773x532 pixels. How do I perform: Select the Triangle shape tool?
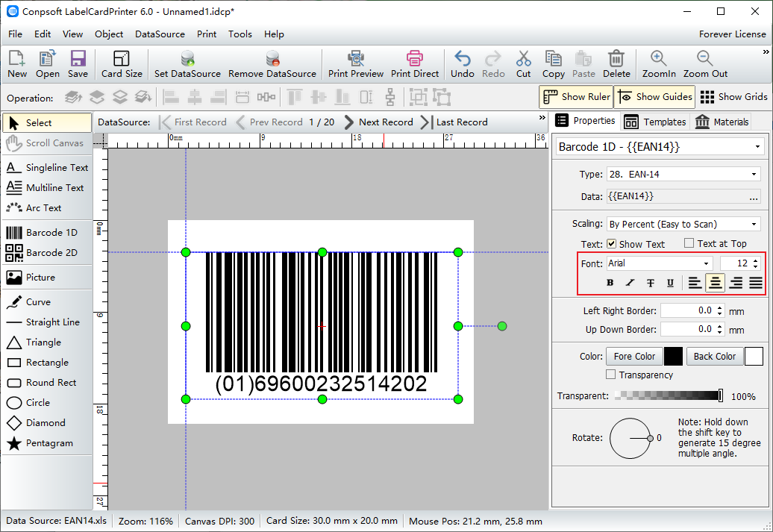point(47,342)
